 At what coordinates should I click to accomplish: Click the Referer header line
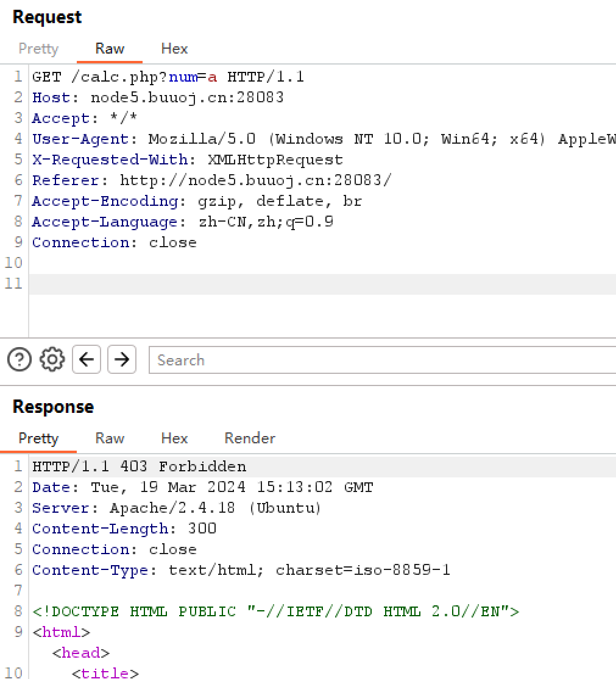click(212, 180)
